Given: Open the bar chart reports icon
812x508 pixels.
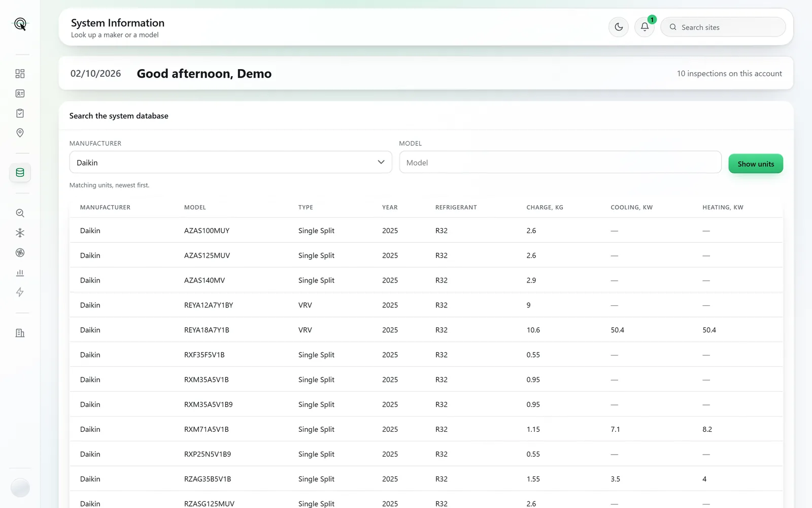Looking at the screenshot, I should (20, 272).
